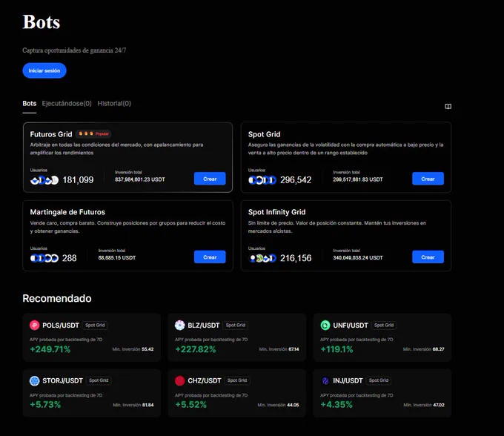Click the Spot Grid card title
This screenshot has height=436, width=504.
[264, 134]
